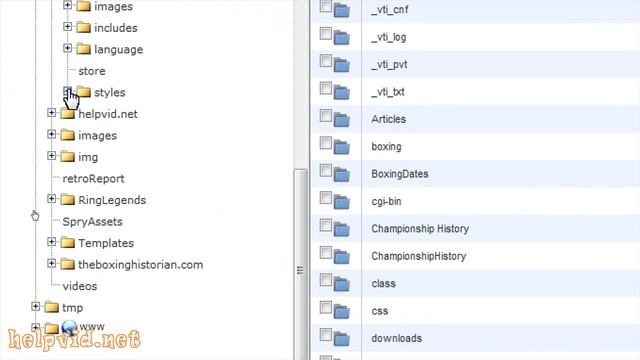Tick the ChampionshipHistory row checkbox

tap(325, 252)
